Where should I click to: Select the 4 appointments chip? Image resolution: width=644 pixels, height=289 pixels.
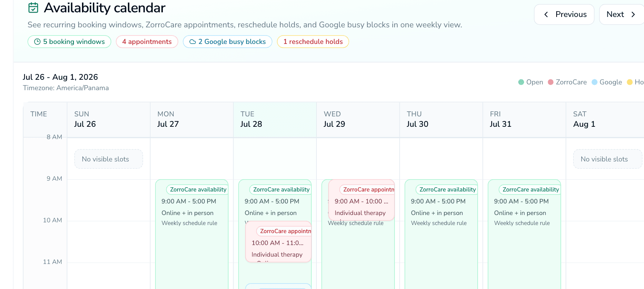(147, 42)
